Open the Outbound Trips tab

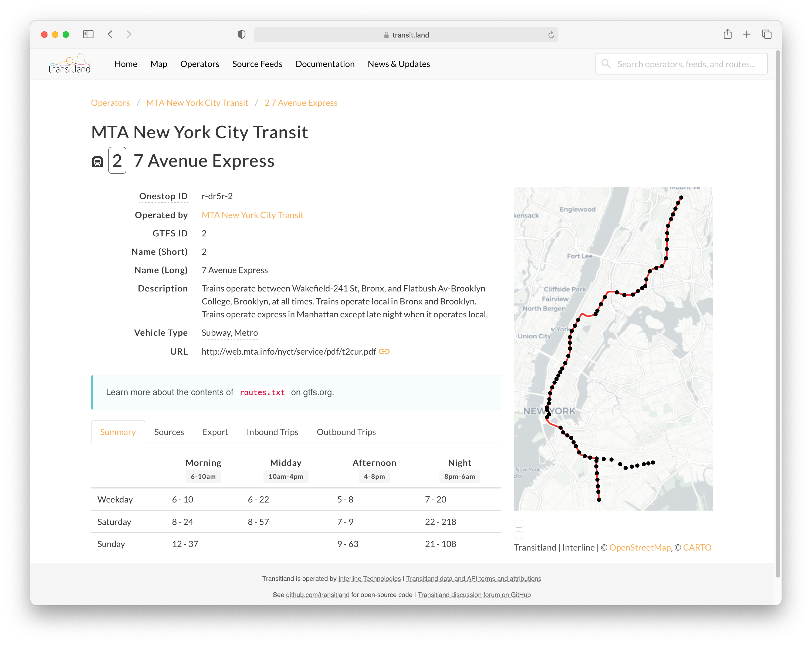point(346,432)
